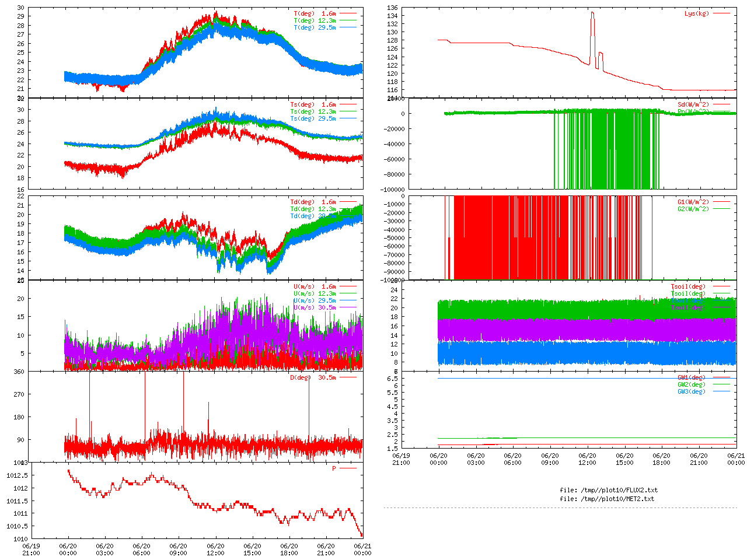This screenshot has height=560, width=747.
Task: Click the "116" Lys axis value
Action: tap(392, 90)
